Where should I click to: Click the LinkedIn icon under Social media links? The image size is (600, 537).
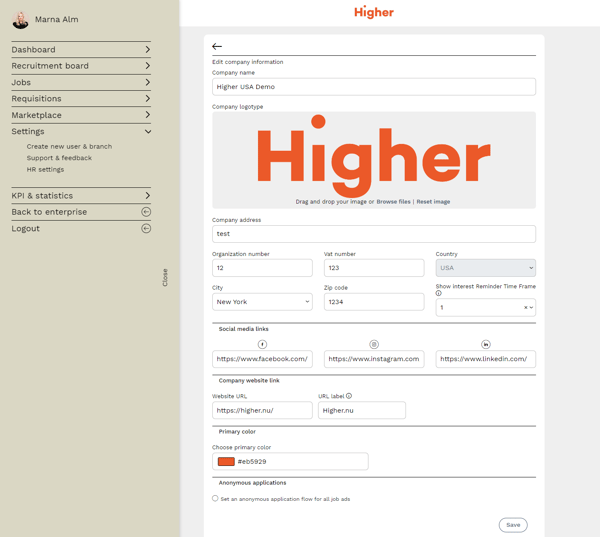tap(486, 344)
